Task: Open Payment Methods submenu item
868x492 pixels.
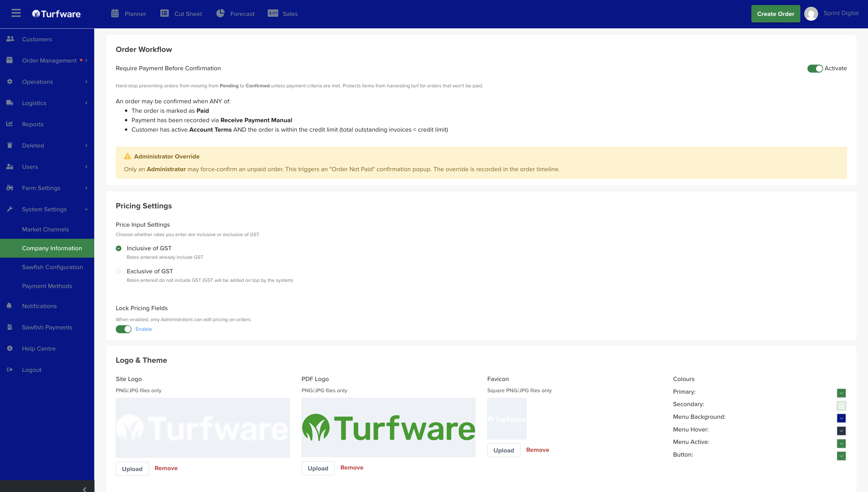Action: click(x=47, y=286)
